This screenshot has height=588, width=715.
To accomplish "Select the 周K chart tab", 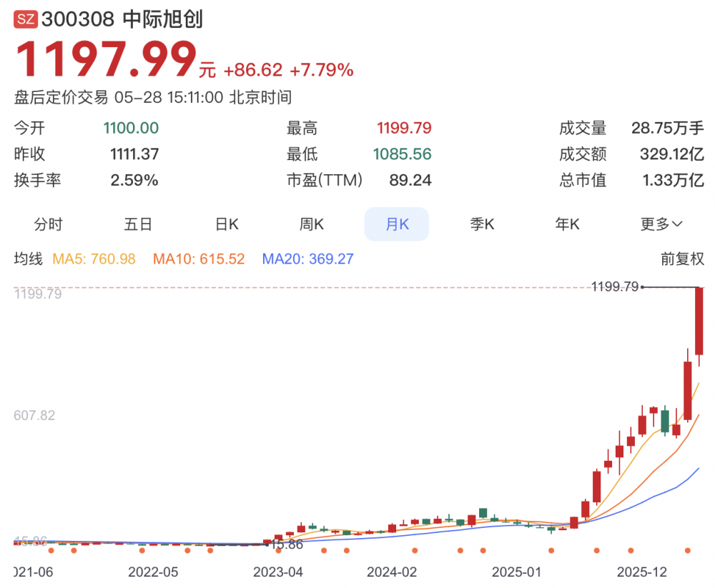I will click(x=312, y=224).
